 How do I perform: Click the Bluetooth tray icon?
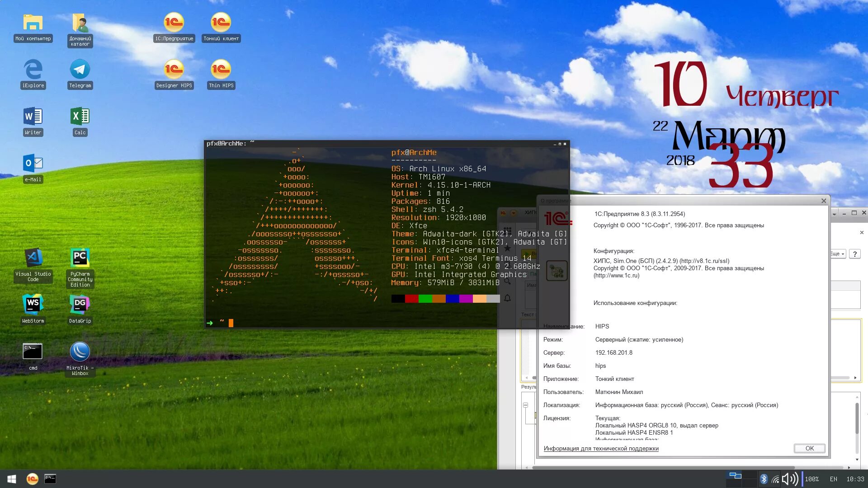[x=764, y=479]
